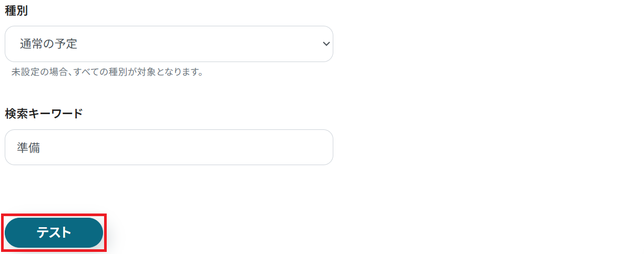Open the 種別 dropdown

(168, 44)
